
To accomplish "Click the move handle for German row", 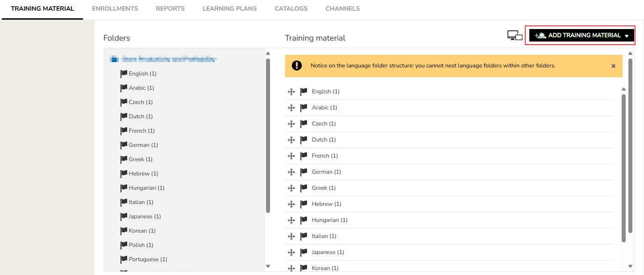I will pos(291,172).
